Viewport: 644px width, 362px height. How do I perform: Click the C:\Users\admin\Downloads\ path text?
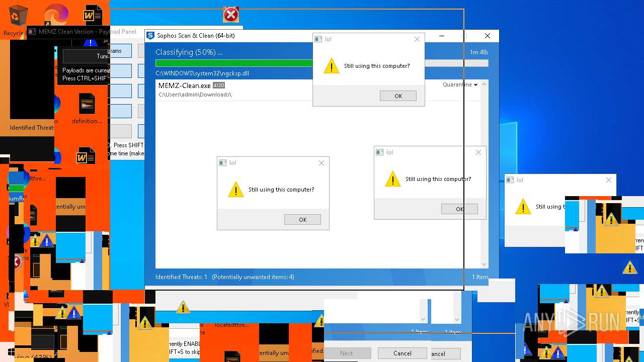195,95
